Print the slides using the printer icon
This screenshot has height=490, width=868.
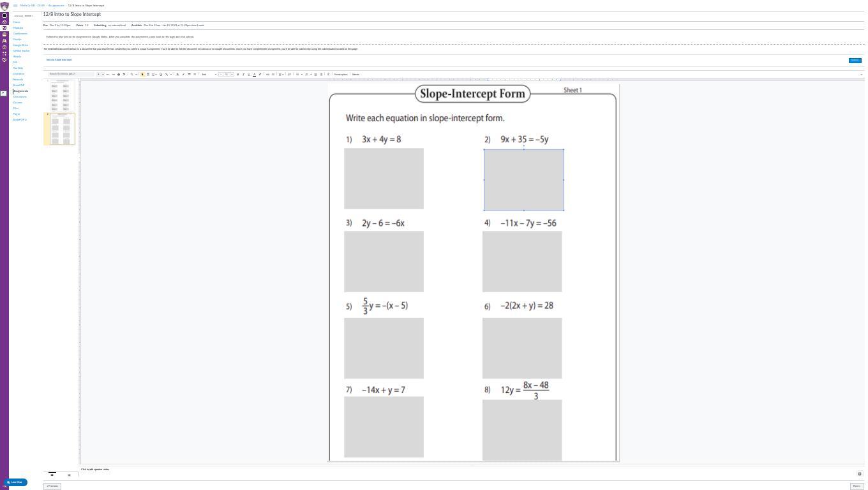coord(119,74)
